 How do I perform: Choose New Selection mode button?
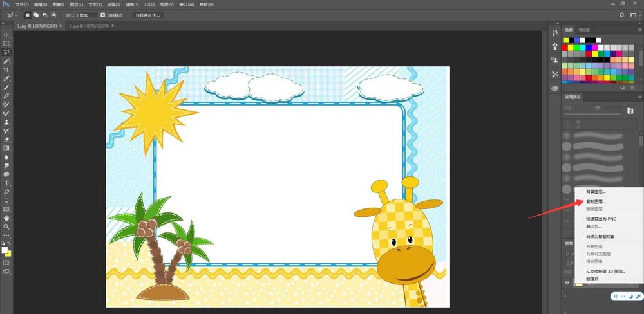point(28,15)
